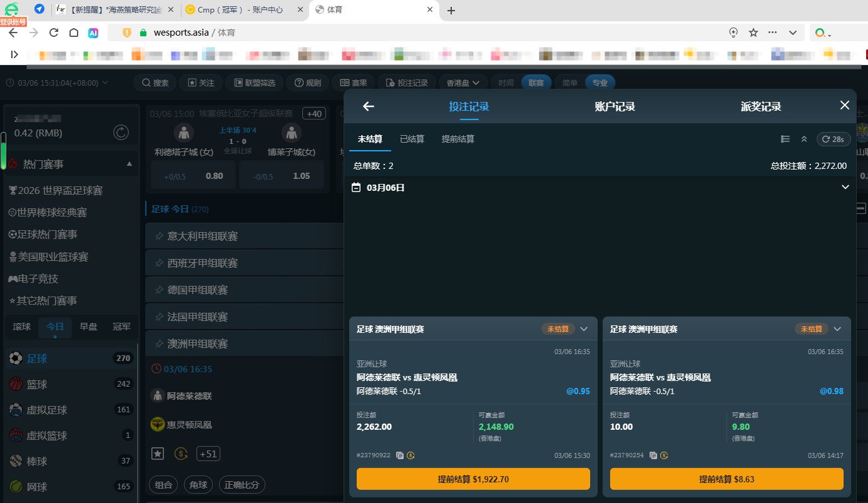
Task: Toggle the favorite star for the Adelaide match
Action: tap(157, 453)
